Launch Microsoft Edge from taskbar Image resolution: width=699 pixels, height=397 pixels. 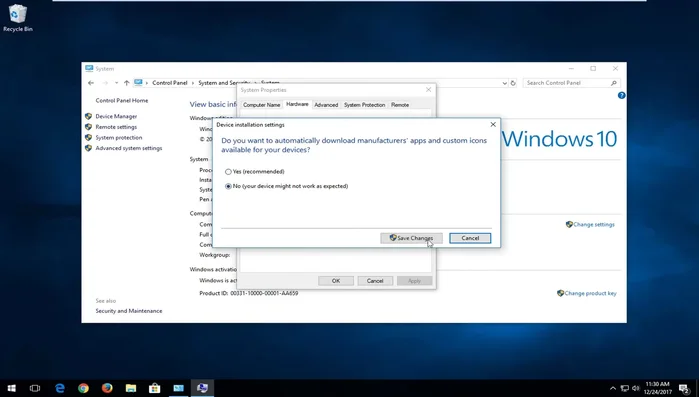pyautogui.click(x=60, y=388)
